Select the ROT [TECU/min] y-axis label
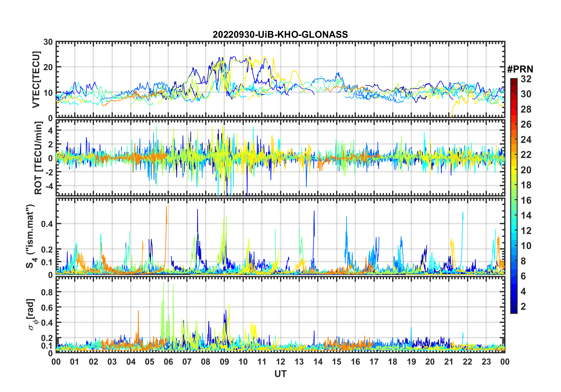 click(38, 158)
